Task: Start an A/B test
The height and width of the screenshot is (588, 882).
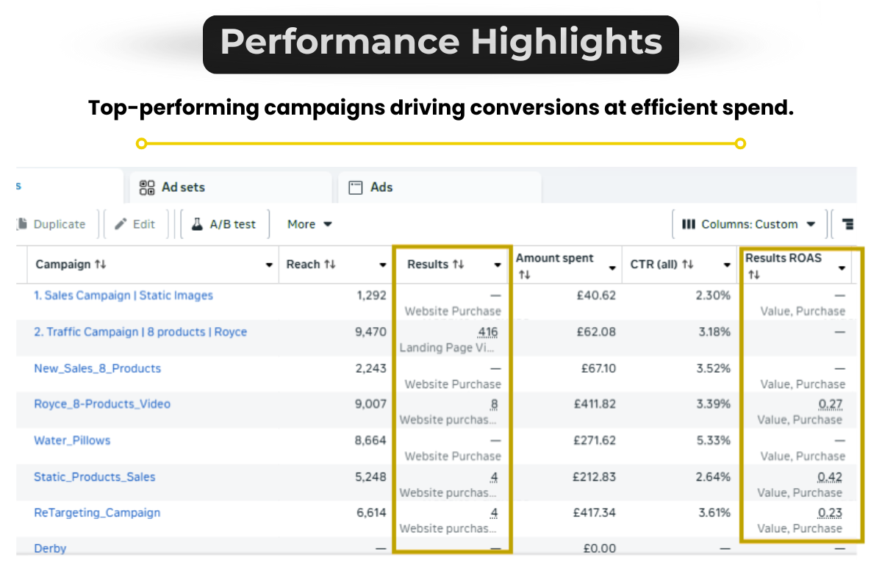Action: click(x=225, y=224)
